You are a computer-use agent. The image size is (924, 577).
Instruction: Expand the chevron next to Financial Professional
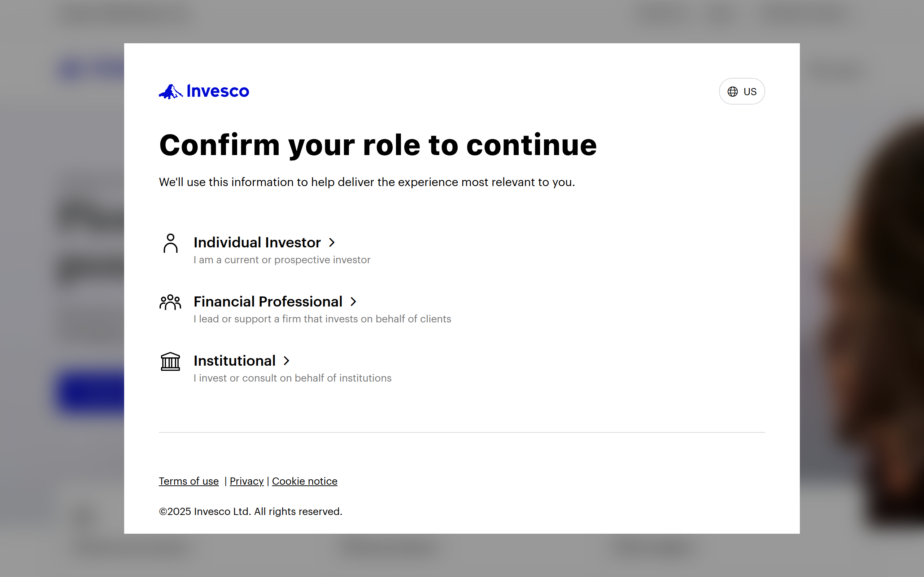click(x=354, y=302)
